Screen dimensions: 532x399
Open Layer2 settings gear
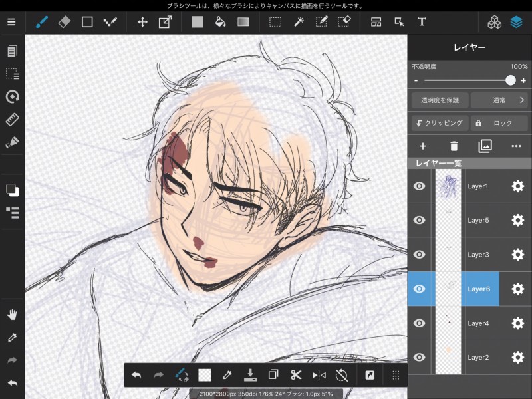coord(518,357)
